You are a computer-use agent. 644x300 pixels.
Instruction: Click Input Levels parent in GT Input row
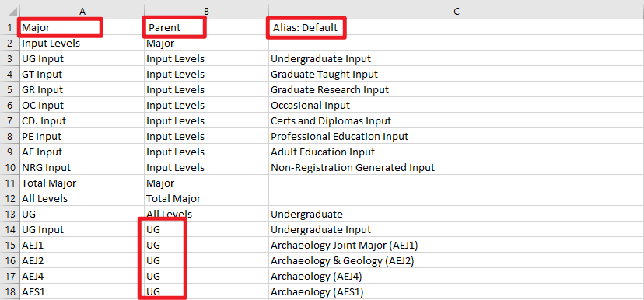[207, 74]
